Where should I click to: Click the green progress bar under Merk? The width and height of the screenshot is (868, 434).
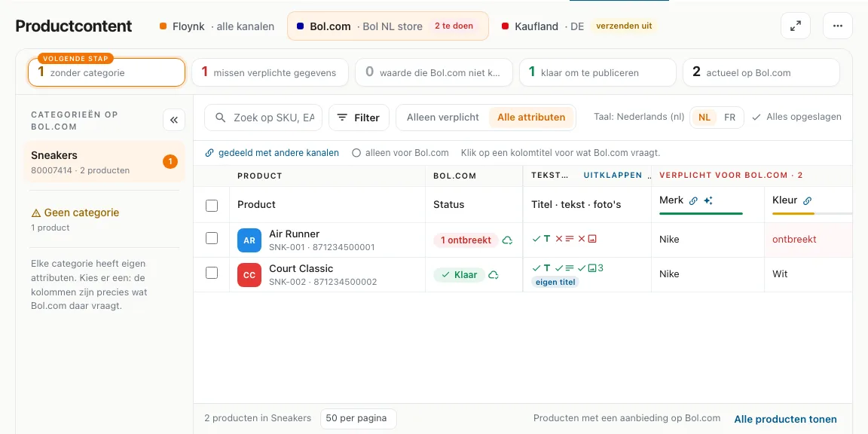tap(701, 213)
